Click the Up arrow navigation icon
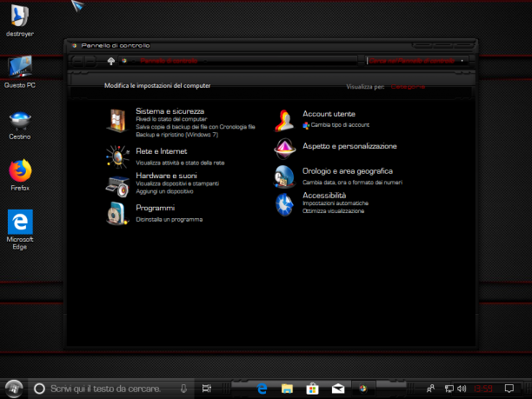Screen dimensions: 532x399 [x=111, y=61]
